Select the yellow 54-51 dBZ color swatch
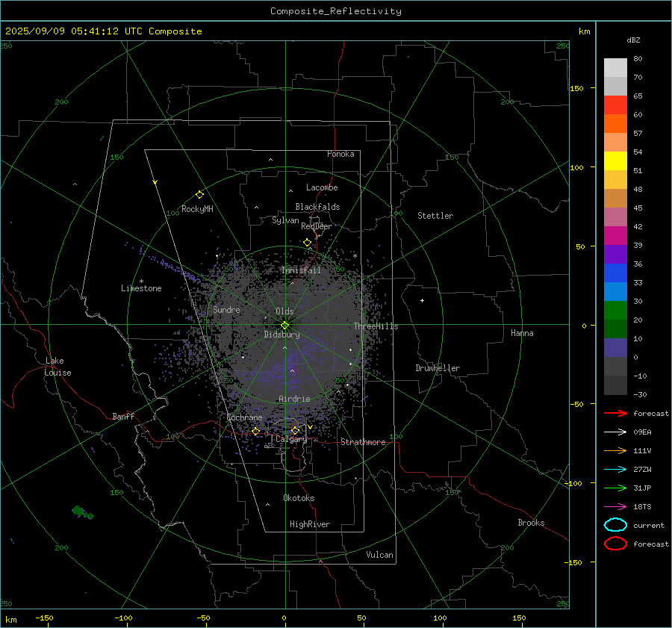 [x=615, y=161]
